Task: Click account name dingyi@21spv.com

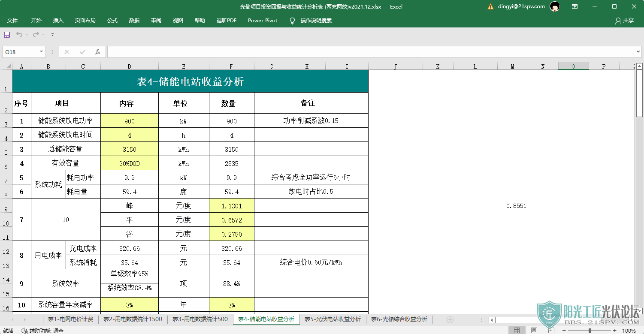Action: click(521, 6)
